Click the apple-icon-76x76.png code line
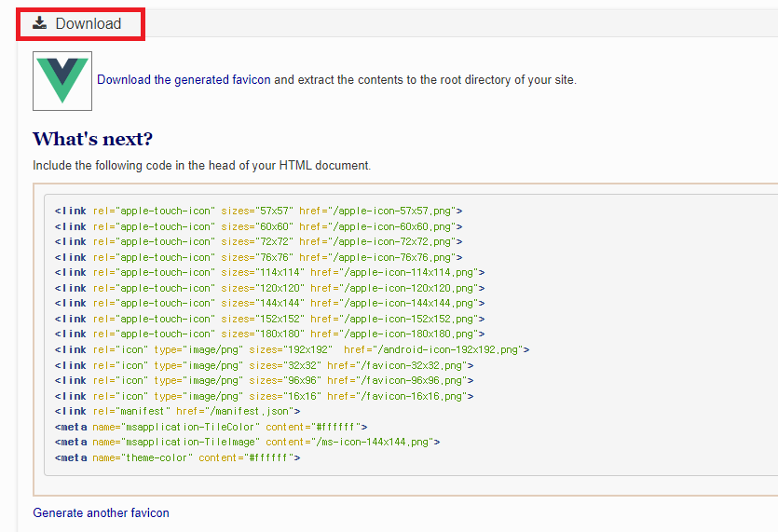 pos(258,257)
